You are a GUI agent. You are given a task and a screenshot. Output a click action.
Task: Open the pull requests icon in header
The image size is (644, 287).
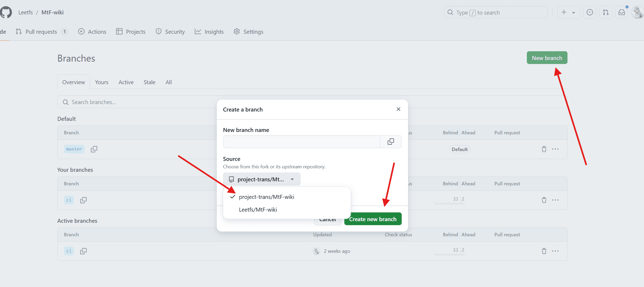click(x=605, y=12)
